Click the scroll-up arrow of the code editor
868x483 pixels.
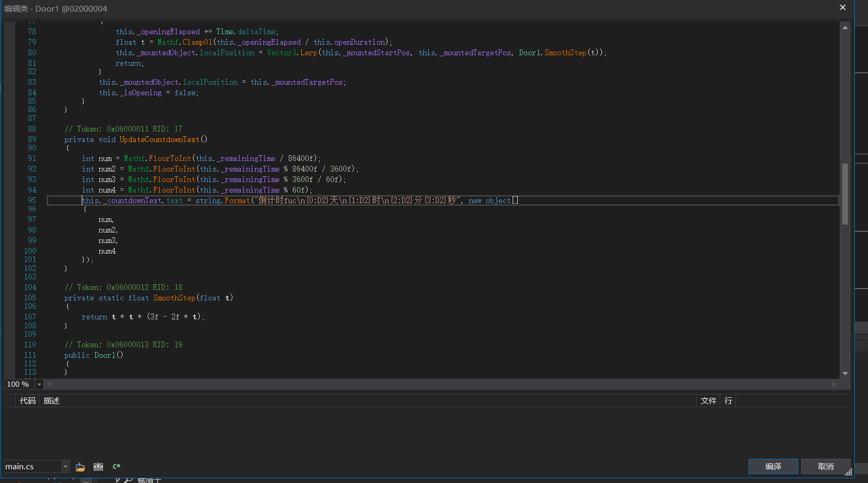(x=845, y=27)
